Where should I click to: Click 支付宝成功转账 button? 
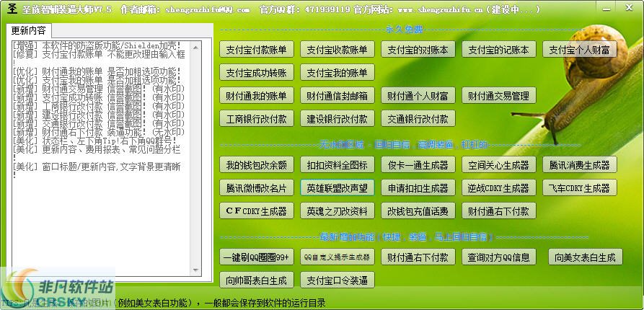tap(256, 73)
